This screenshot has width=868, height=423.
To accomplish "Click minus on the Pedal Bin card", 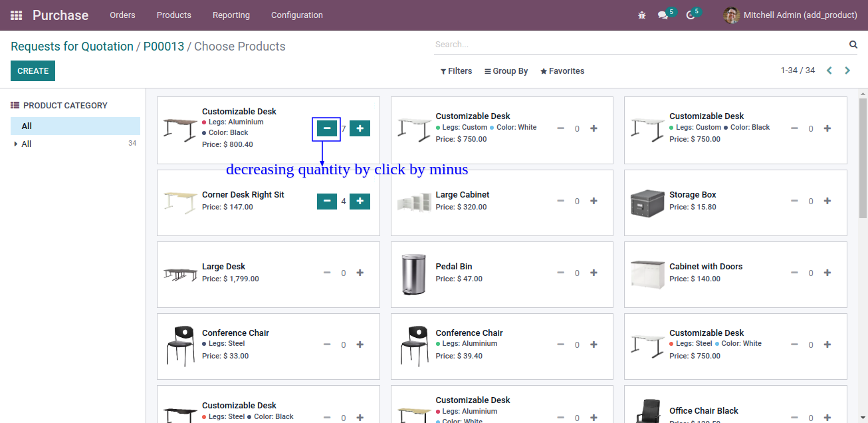I will 561,273.
